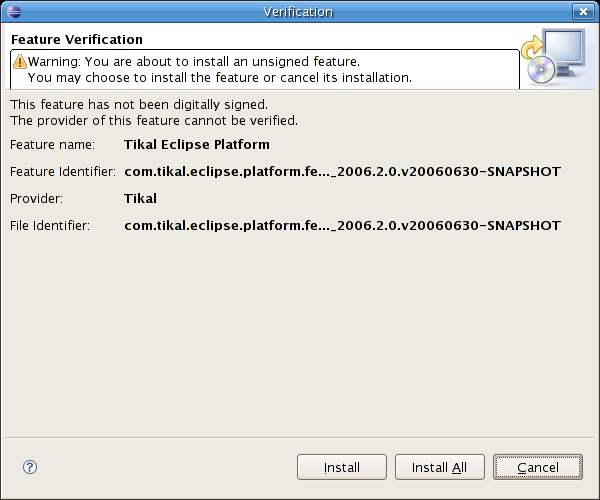This screenshot has width=600, height=500.
Task: Choose Install All for every feature
Action: pos(440,467)
